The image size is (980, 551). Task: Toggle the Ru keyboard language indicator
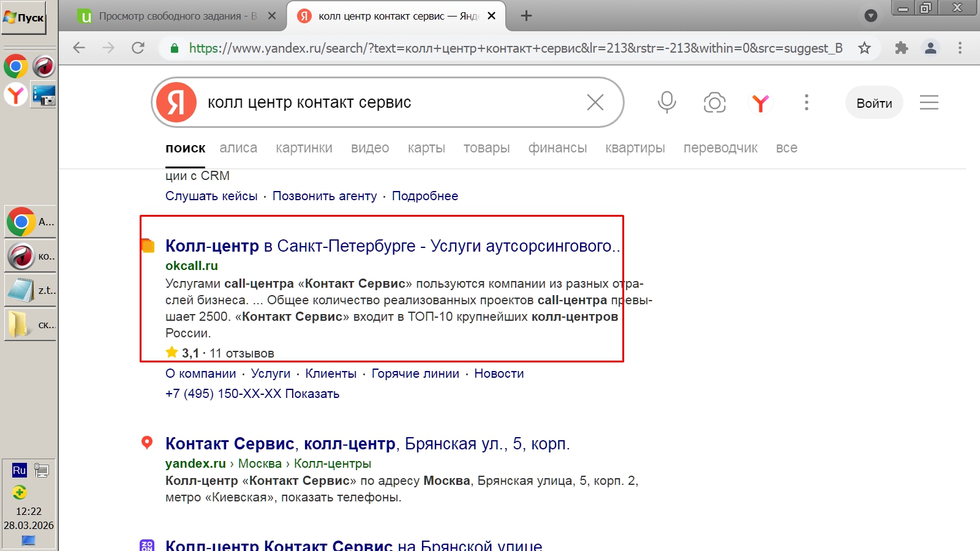(20, 470)
